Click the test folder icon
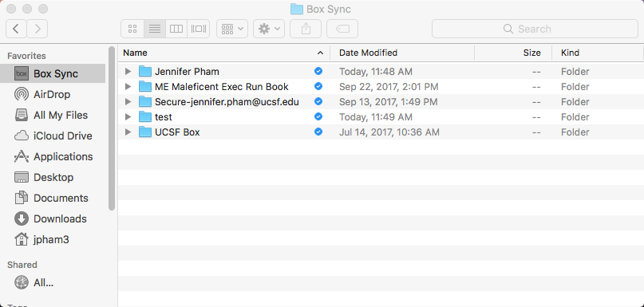This screenshot has width=644, height=307. [145, 117]
